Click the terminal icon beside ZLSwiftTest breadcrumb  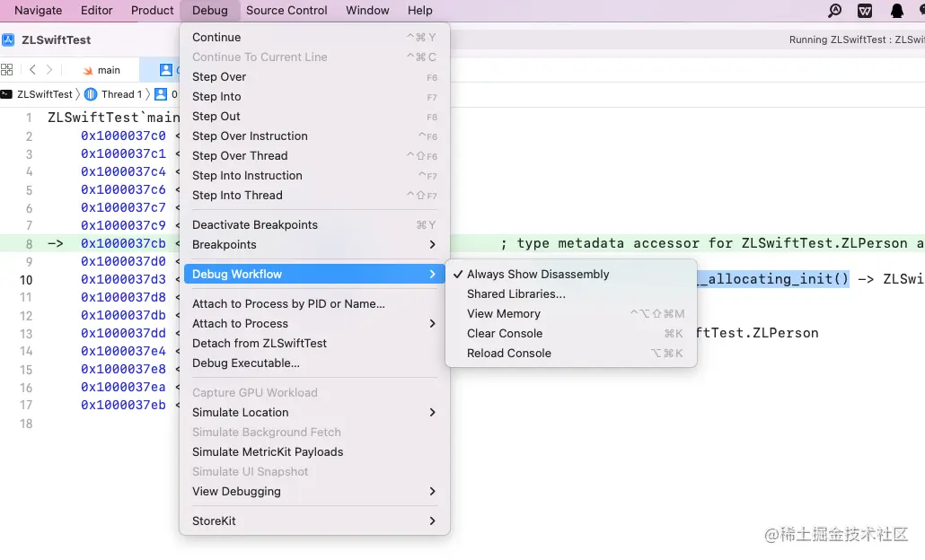[6, 94]
